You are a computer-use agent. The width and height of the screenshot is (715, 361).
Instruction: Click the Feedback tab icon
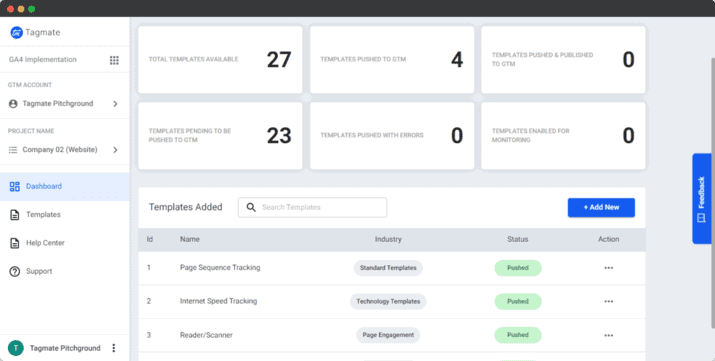pyautogui.click(x=701, y=218)
